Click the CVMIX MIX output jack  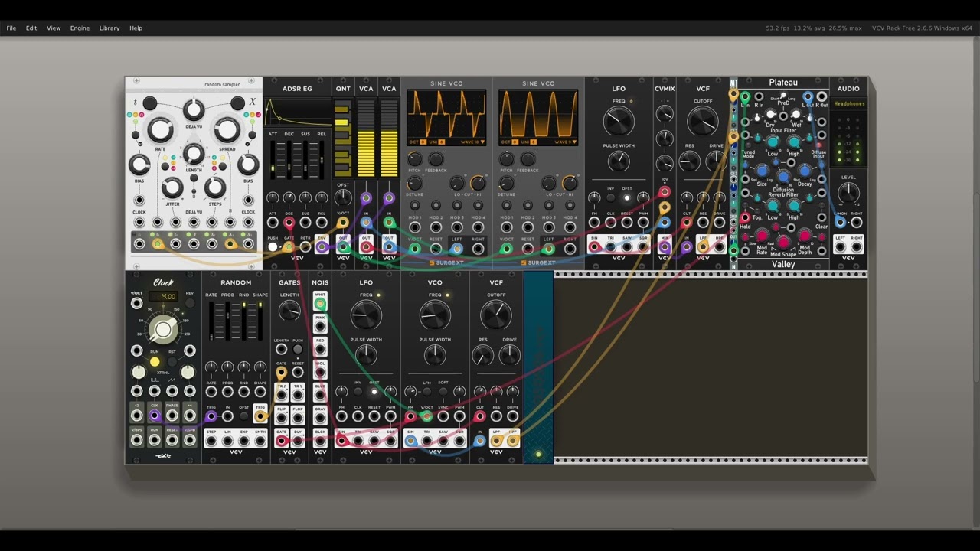click(x=665, y=247)
